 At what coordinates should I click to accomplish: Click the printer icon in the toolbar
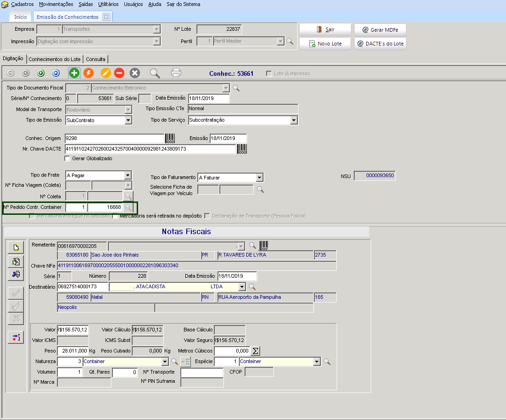(176, 73)
